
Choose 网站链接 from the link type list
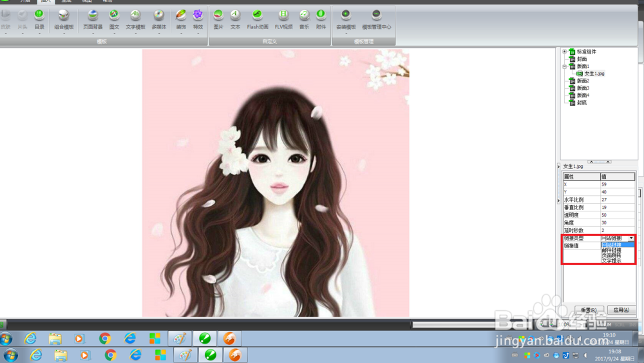(x=618, y=245)
